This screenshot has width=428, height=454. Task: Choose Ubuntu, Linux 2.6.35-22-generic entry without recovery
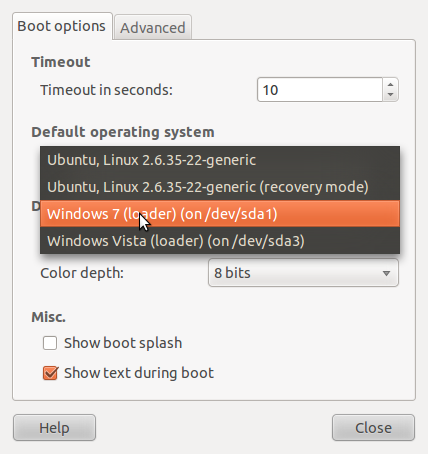[220, 160]
